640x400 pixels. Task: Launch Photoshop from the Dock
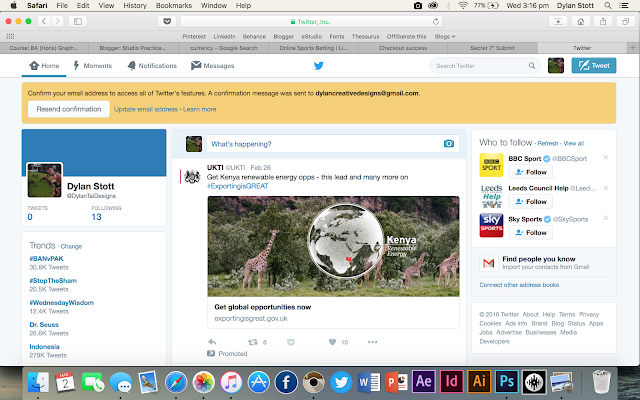tap(507, 382)
